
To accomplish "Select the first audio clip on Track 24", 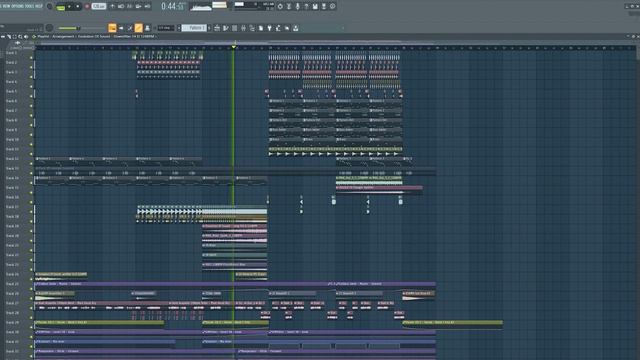I will 61,276.
